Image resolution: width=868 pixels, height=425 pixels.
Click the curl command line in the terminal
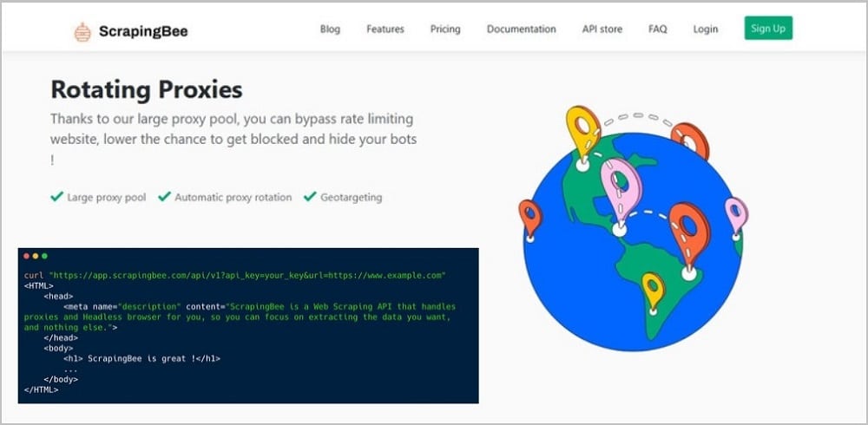pyautogui.click(x=234, y=275)
